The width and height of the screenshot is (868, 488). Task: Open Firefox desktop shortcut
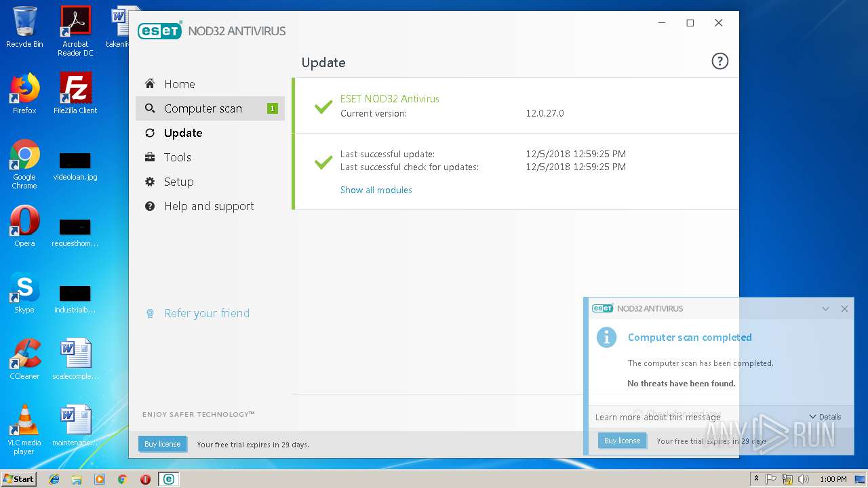click(24, 94)
